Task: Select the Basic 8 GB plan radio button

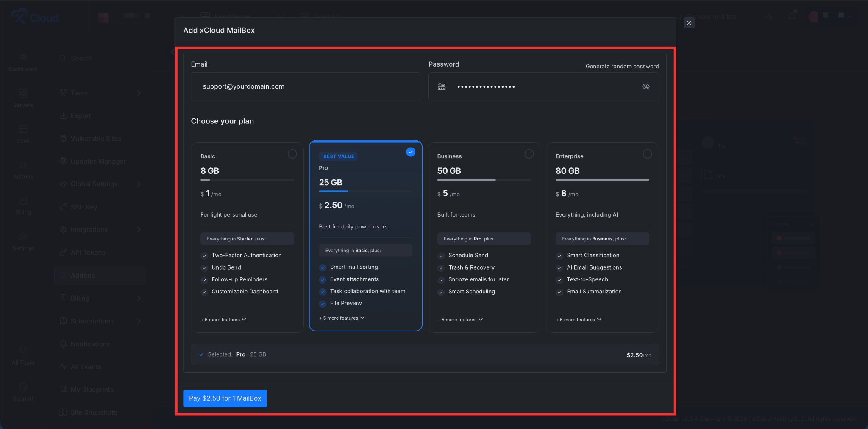Action: tap(292, 154)
